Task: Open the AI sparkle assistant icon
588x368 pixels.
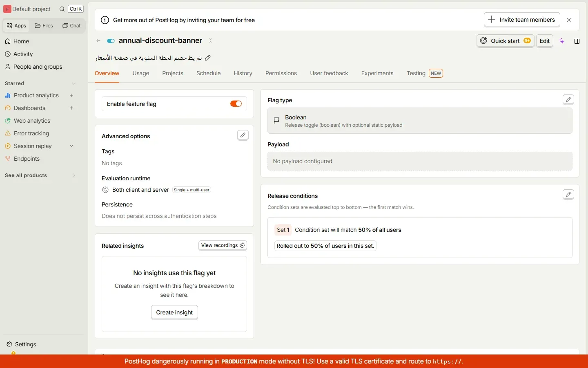Action: click(562, 41)
